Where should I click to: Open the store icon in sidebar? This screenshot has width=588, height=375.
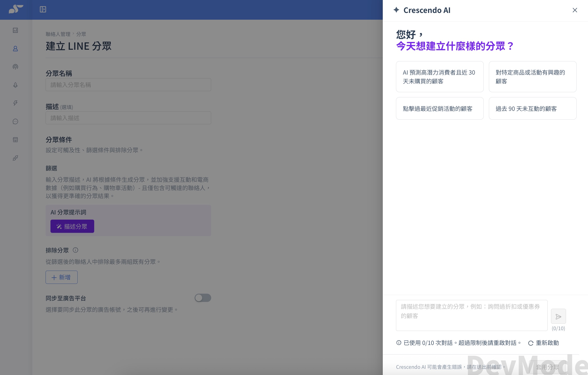pos(16,140)
